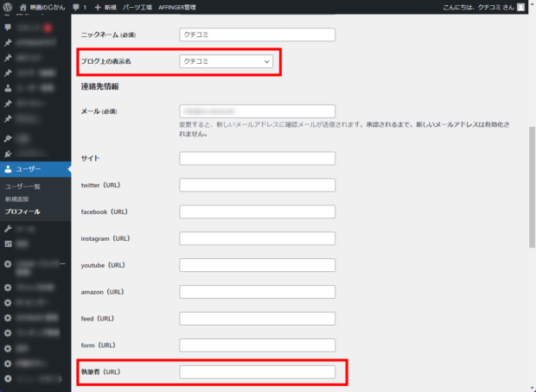Focus the twitter (URL) field

coord(257,185)
